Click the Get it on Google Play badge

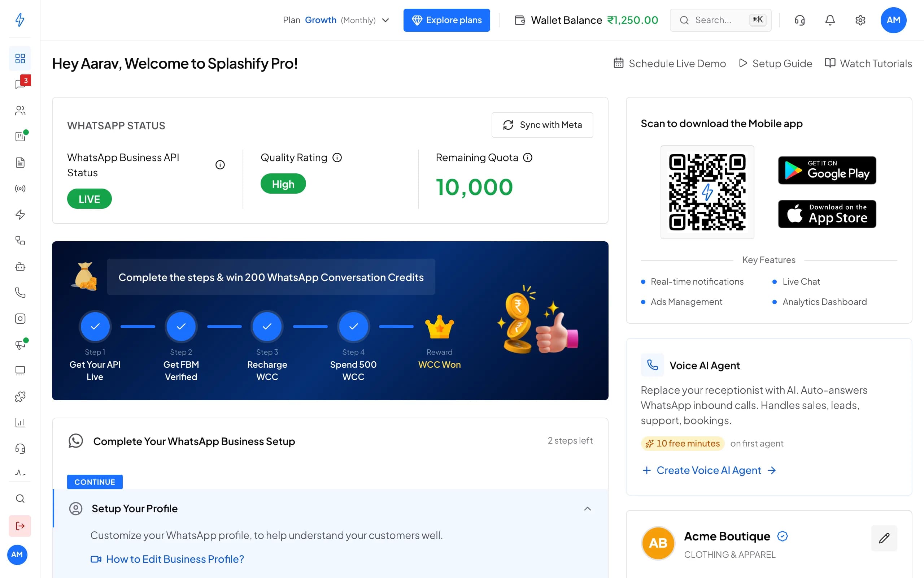pos(827,170)
